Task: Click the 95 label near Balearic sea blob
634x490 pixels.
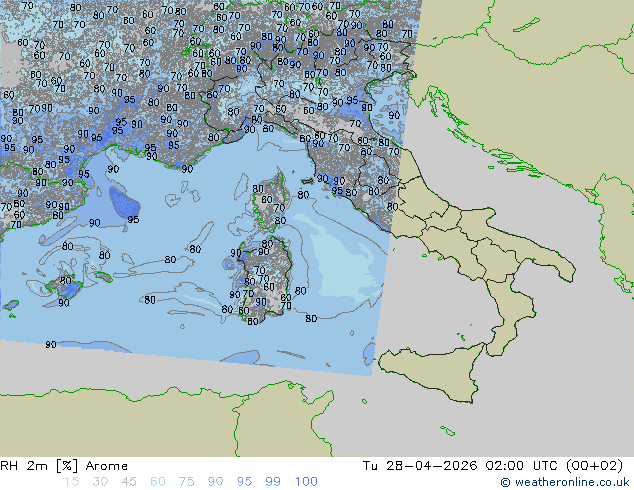Action: 133,220
